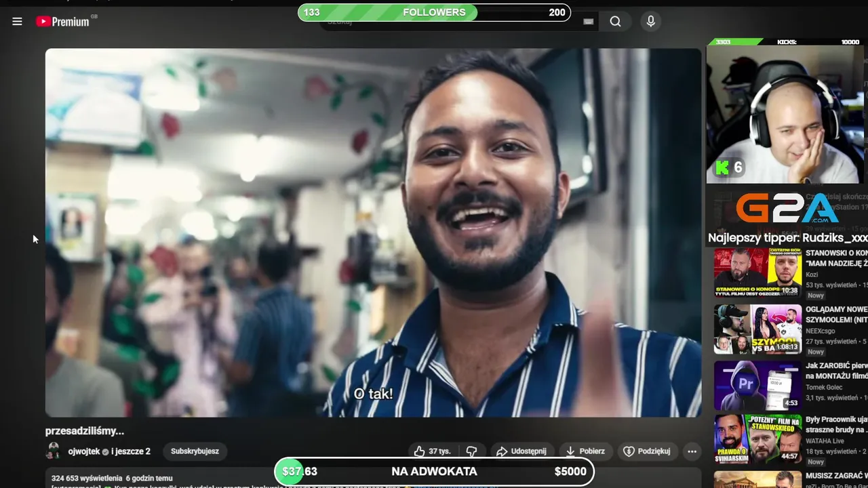Click the NA ADWOKATA donation goal bar

[434, 472]
